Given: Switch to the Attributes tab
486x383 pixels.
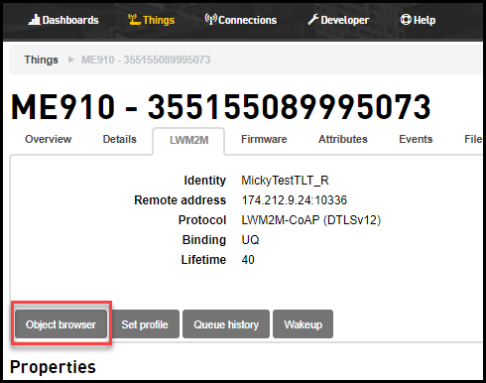Looking at the screenshot, I should point(343,139).
